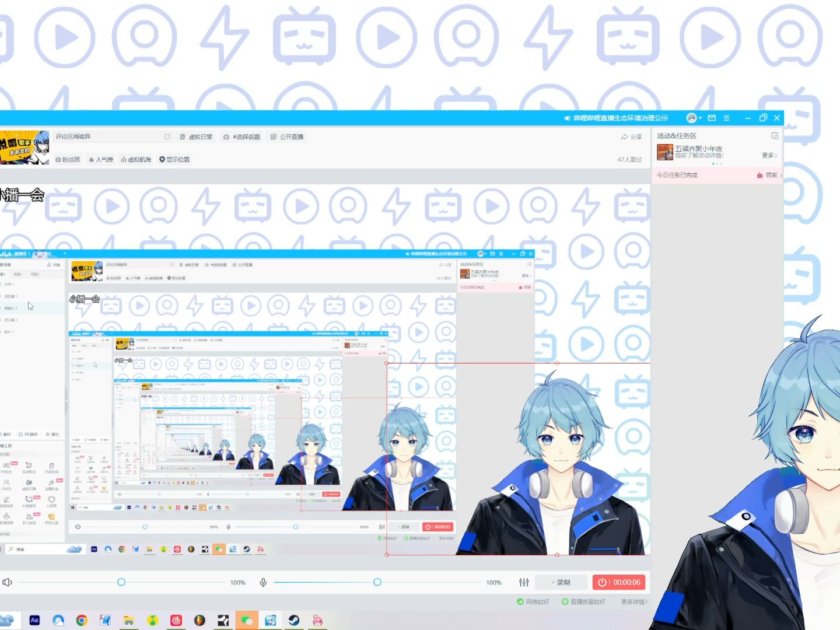The width and height of the screenshot is (840, 630).
Task: Open the mail messages icon
Action: tap(712, 118)
